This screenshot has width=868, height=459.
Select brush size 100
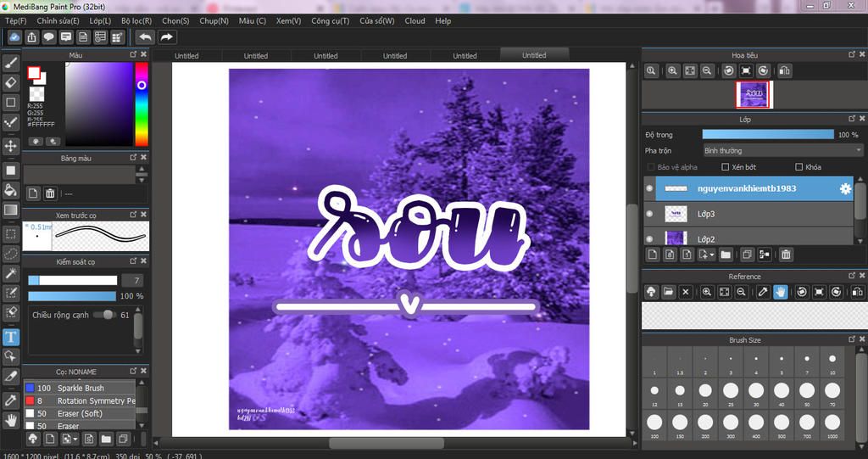click(x=654, y=425)
